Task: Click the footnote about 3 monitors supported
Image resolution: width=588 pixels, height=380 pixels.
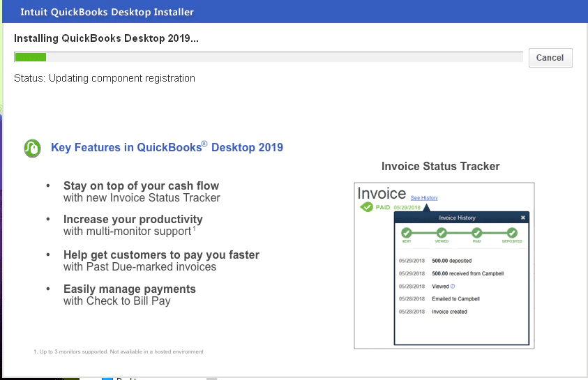Action: [119, 351]
